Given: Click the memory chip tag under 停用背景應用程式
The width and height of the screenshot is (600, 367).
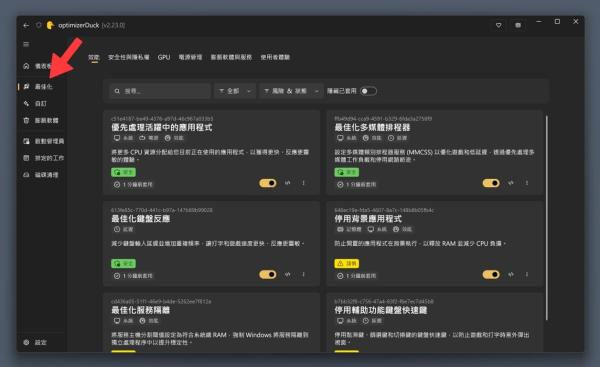Looking at the screenshot, I should pyautogui.click(x=349, y=229).
